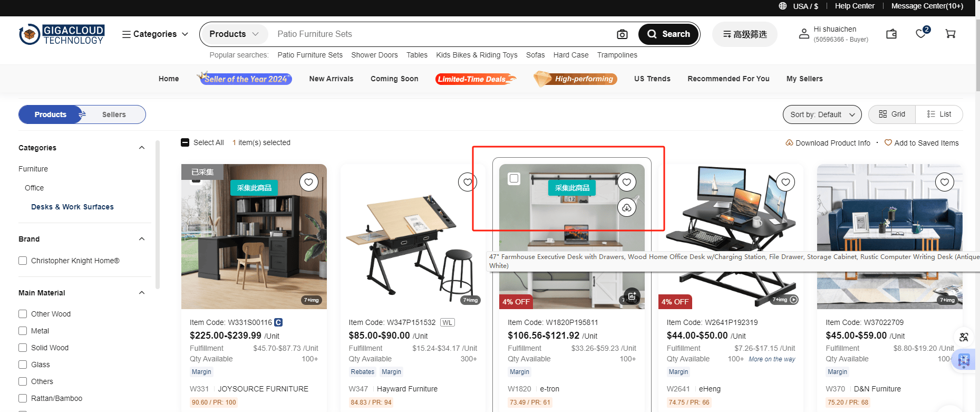Search popular term Shower Doors
The height and width of the screenshot is (412, 980).
[x=374, y=55]
